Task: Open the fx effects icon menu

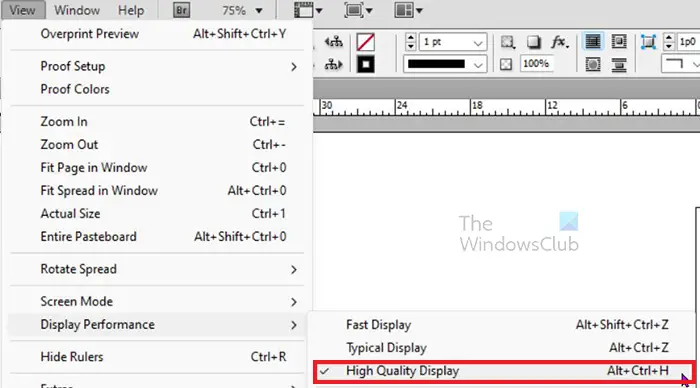Action: [559, 42]
